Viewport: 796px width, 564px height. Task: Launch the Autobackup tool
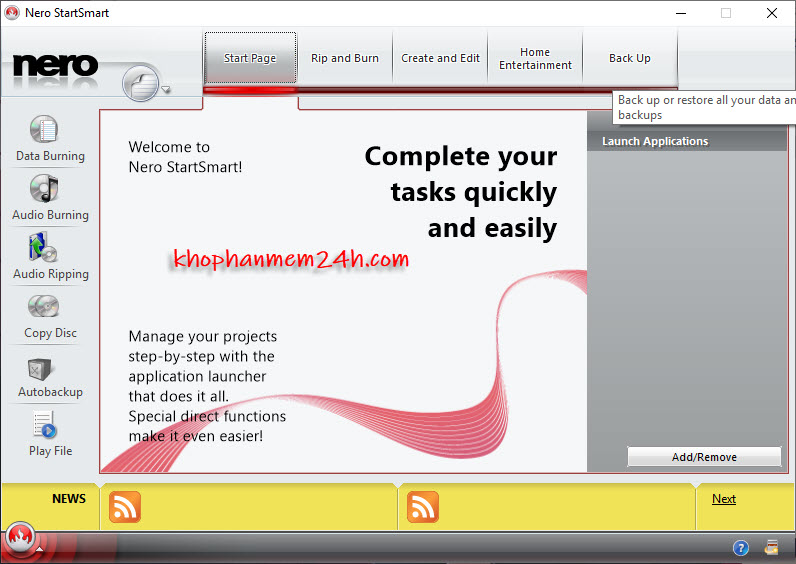[49, 374]
